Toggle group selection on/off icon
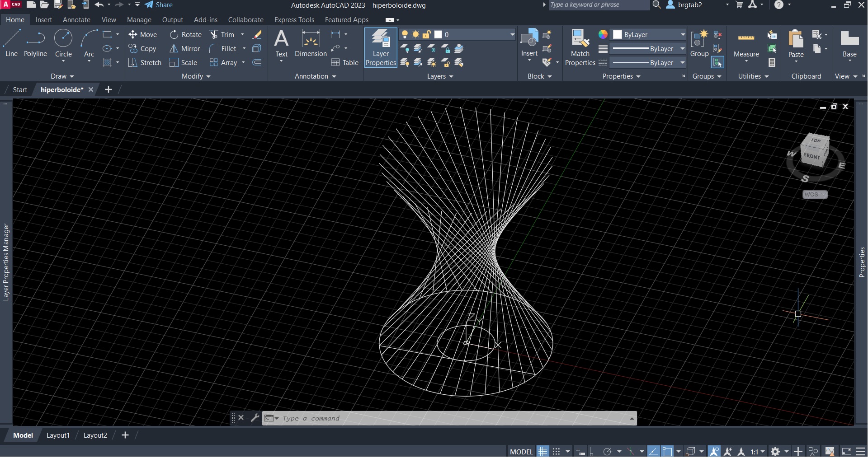868x458 pixels. point(717,62)
